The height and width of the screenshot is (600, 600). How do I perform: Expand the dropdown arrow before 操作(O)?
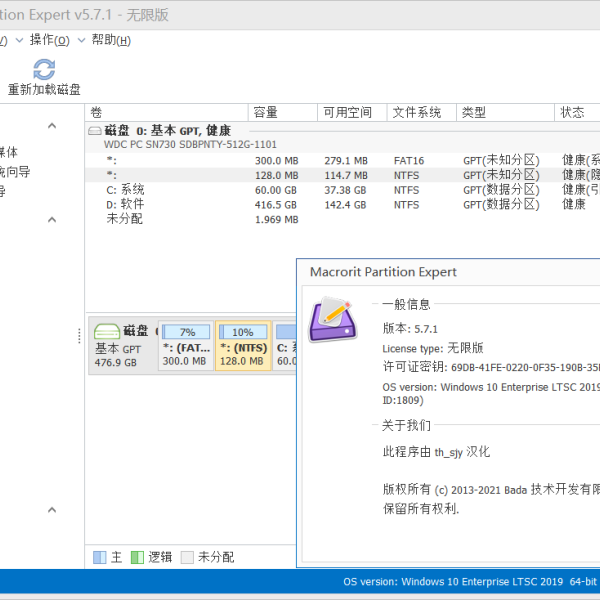(x=19, y=40)
